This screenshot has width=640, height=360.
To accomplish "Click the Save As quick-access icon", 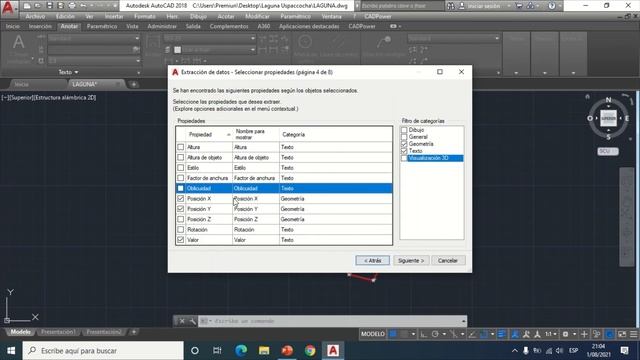I will [x=60, y=6].
